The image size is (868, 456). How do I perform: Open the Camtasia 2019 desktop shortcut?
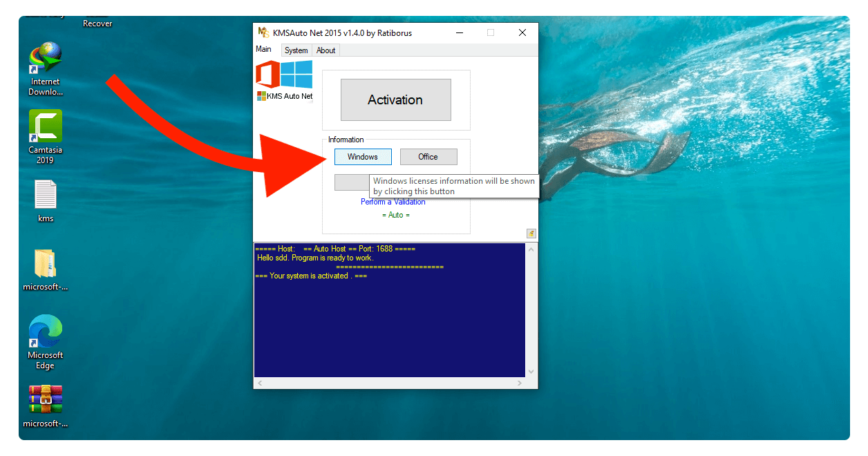(45, 137)
